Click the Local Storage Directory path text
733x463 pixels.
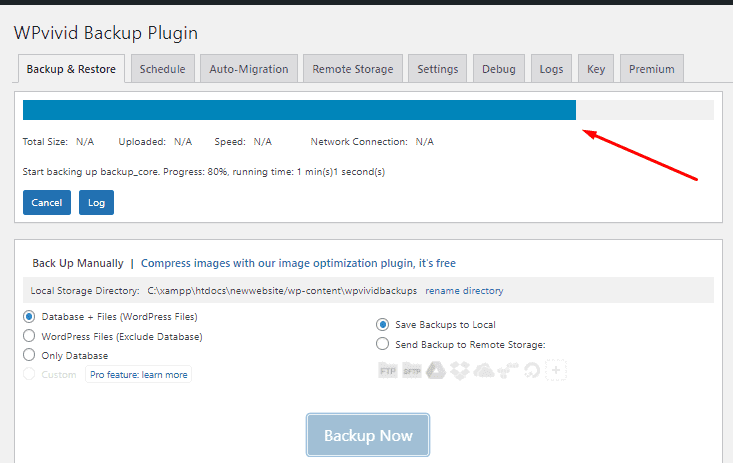click(x=282, y=290)
